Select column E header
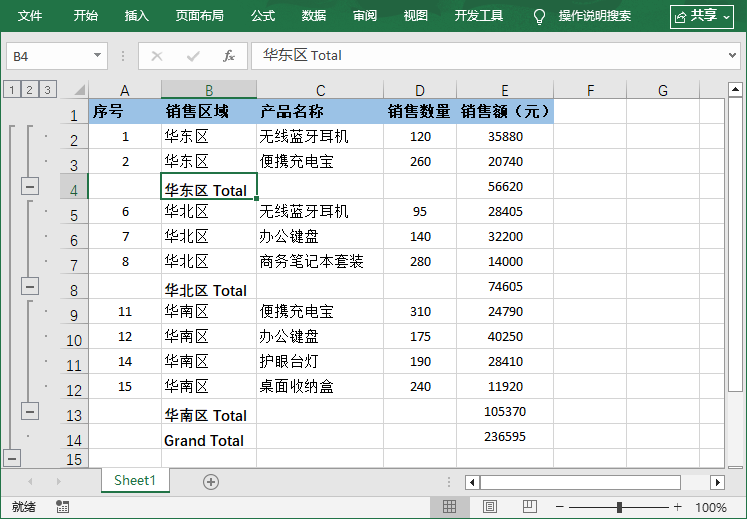747x519 pixels. pyautogui.click(x=505, y=90)
